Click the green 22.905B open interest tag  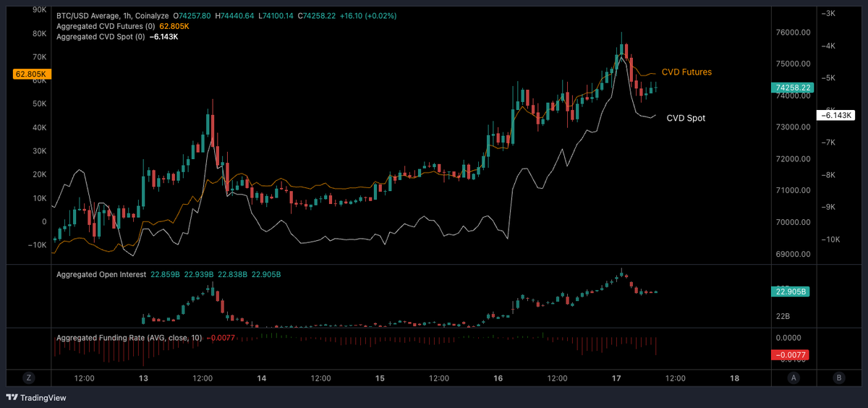coord(791,292)
